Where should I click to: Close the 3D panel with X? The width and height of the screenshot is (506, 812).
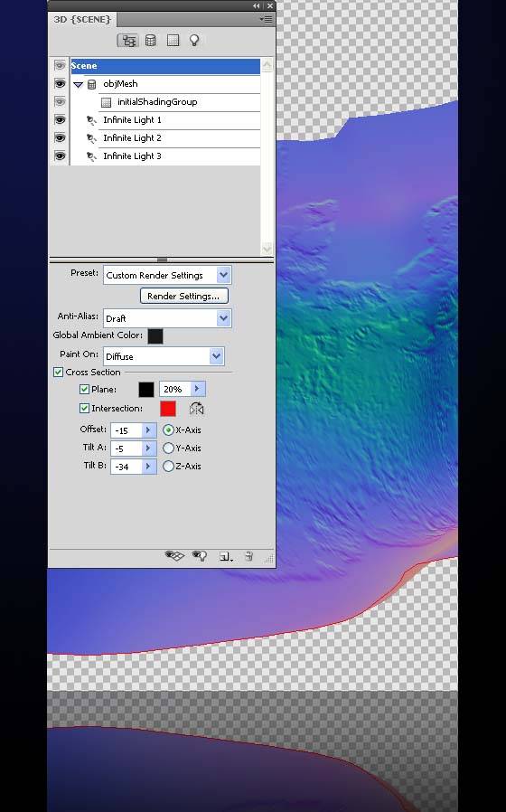269,5
